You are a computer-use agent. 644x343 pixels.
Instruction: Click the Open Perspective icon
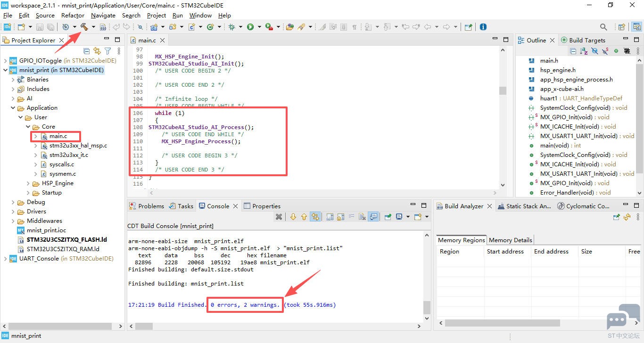622,27
